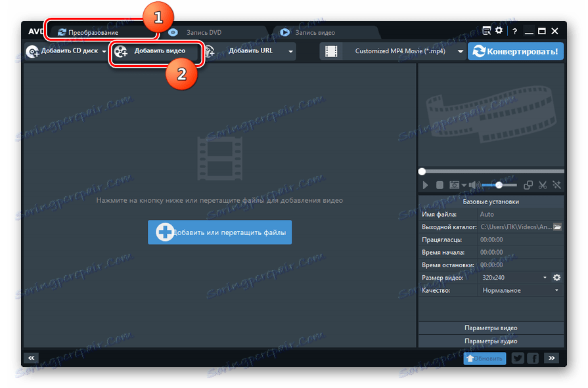The height and width of the screenshot is (388, 588).
Task: Close the AVC window
Action: [555, 32]
